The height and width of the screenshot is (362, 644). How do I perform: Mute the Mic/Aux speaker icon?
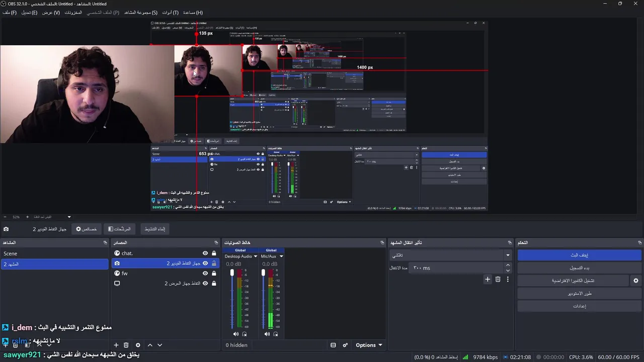(x=267, y=334)
